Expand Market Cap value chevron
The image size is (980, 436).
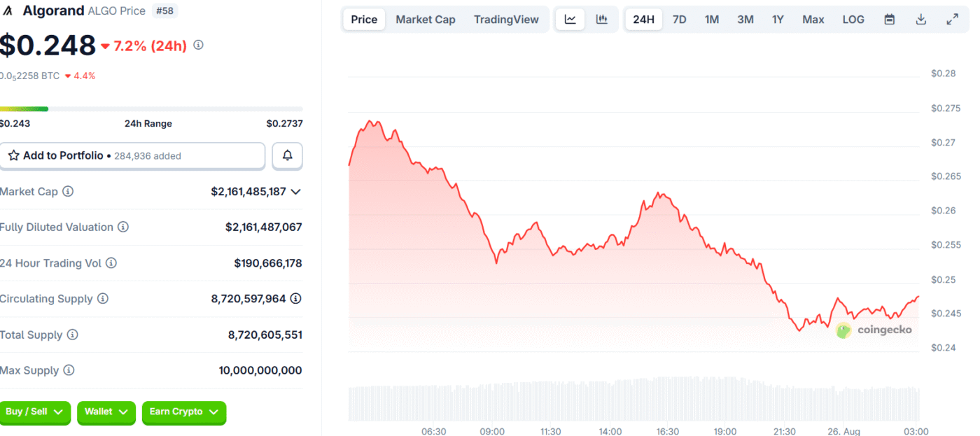[x=295, y=192]
